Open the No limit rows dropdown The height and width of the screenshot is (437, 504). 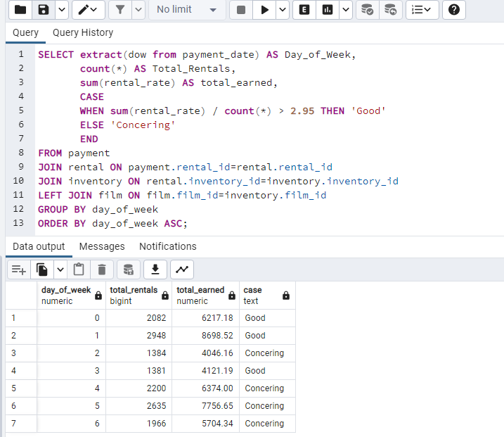click(x=187, y=10)
